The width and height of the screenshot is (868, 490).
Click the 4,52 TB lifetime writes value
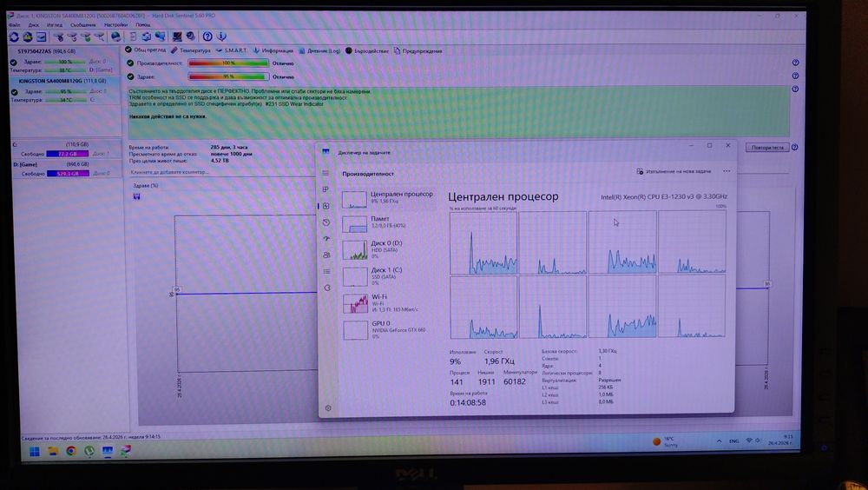(x=220, y=161)
